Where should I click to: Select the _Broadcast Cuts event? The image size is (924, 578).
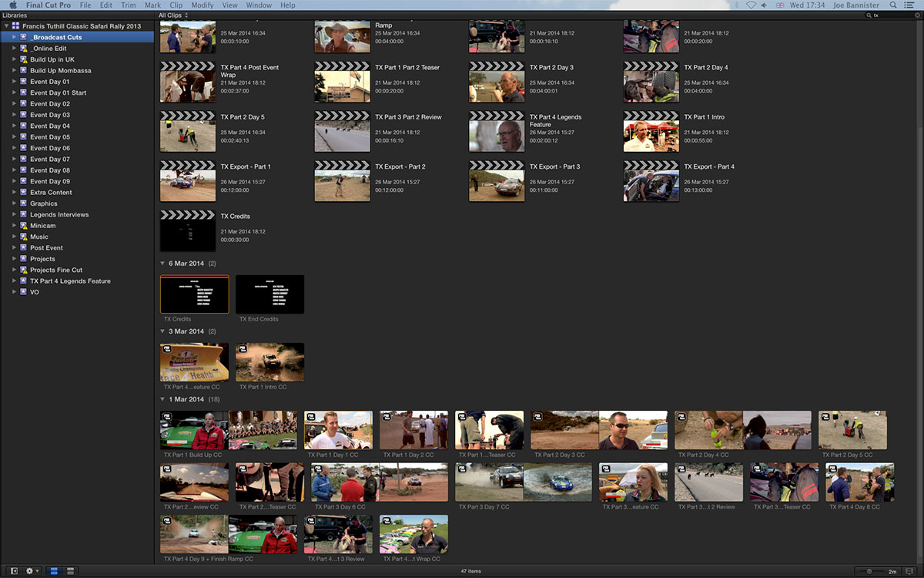pos(77,37)
